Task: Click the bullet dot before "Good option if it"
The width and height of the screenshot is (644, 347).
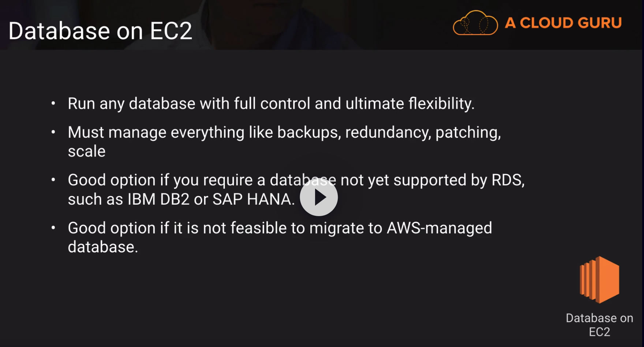Action: tap(53, 228)
